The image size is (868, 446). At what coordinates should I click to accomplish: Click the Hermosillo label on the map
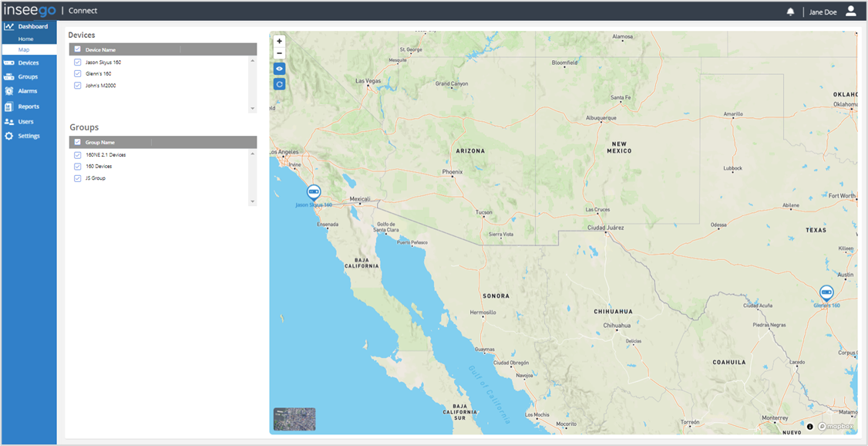tap(482, 313)
